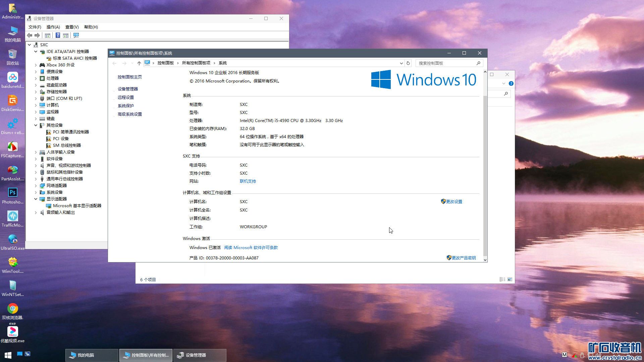Viewport: 644px width, 362px height.
Task: Switch to the 我的电脑 taskbar window
Action: [x=92, y=355]
